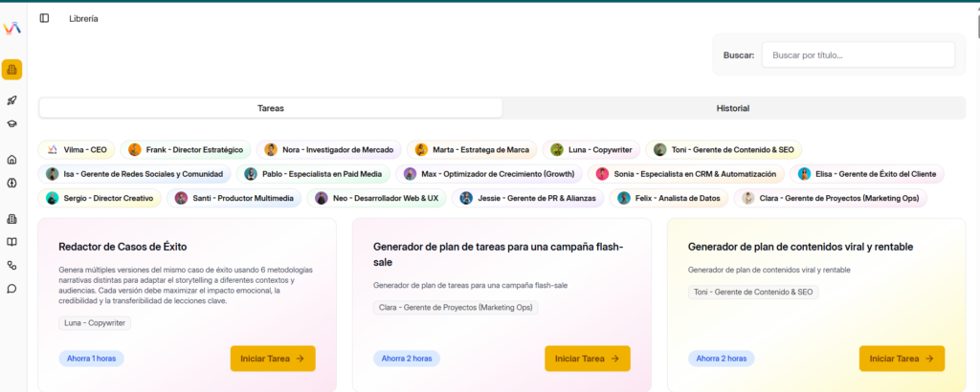Select the Tareas tab
This screenshot has height=392, width=980.
coord(271,108)
